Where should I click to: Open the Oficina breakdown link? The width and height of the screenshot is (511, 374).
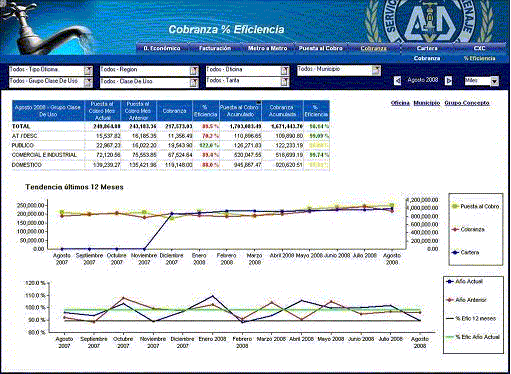point(400,103)
